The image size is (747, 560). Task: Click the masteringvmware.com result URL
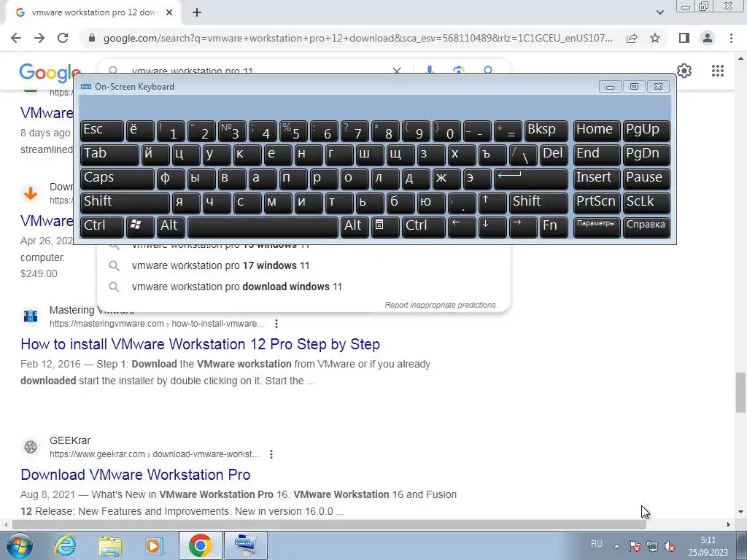point(156,324)
